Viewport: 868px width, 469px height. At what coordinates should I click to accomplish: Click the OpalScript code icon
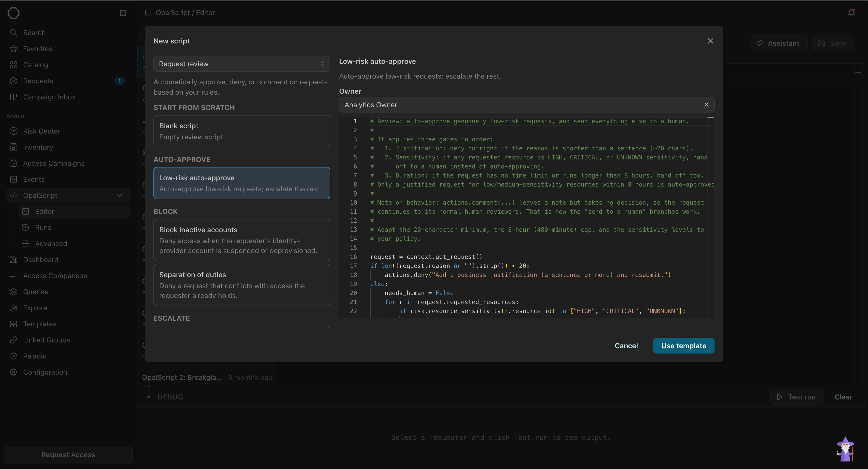[x=14, y=195]
